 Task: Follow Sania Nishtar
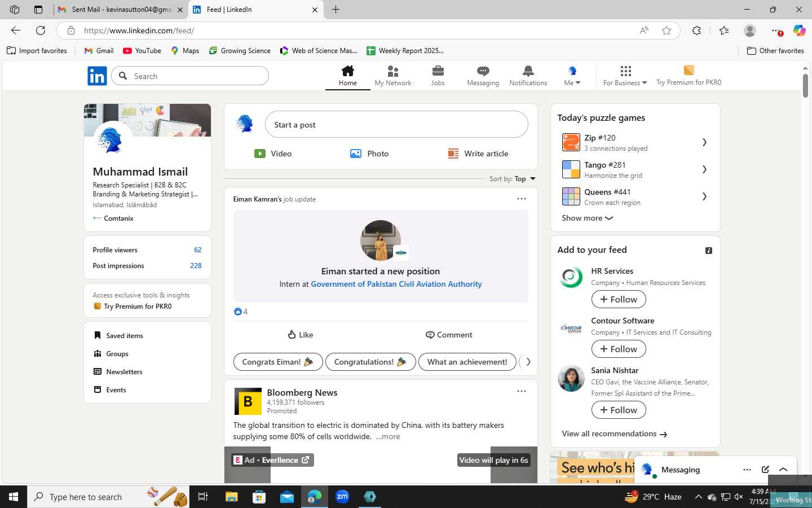pyautogui.click(x=619, y=410)
